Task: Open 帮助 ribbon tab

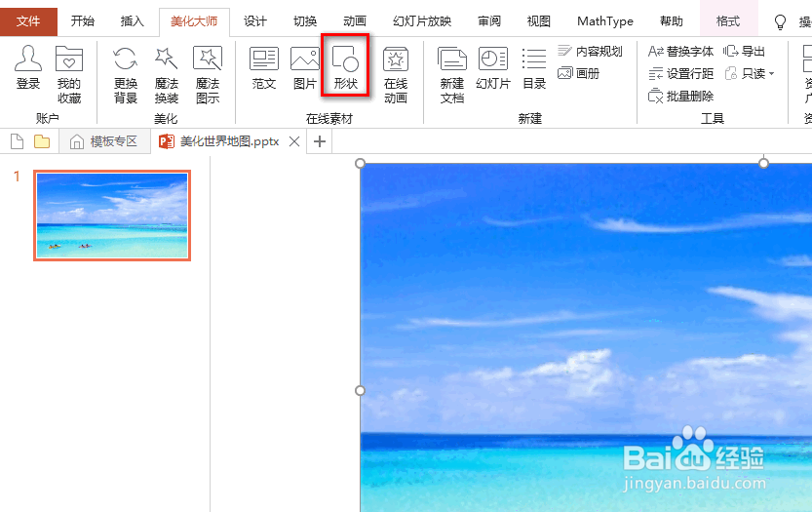Action: [x=671, y=21]
